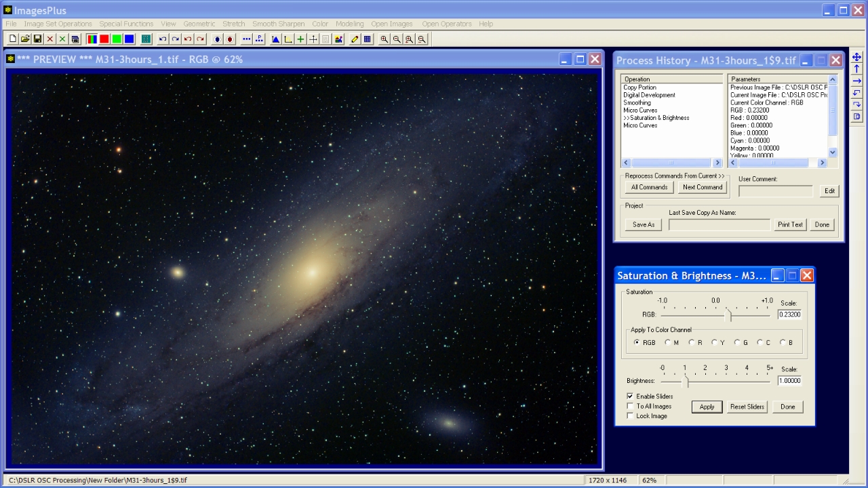Screen dimensions: 868x488
Task: Click the up arrow side toolbar icon
Action: click(x=856, y=68)
